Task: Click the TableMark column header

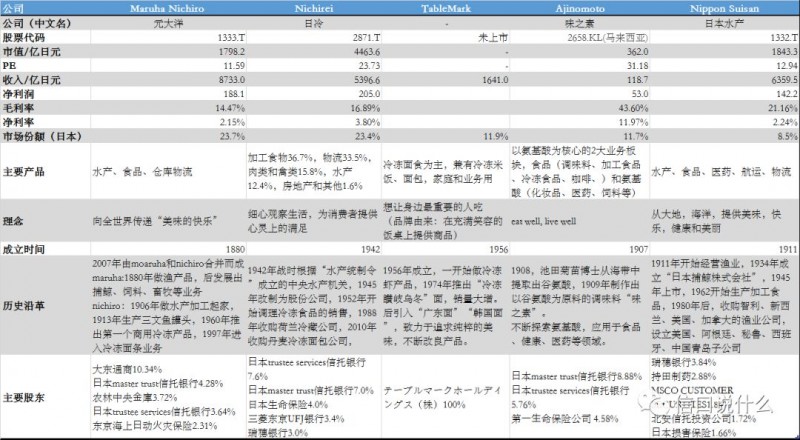Action: (446, 9)
